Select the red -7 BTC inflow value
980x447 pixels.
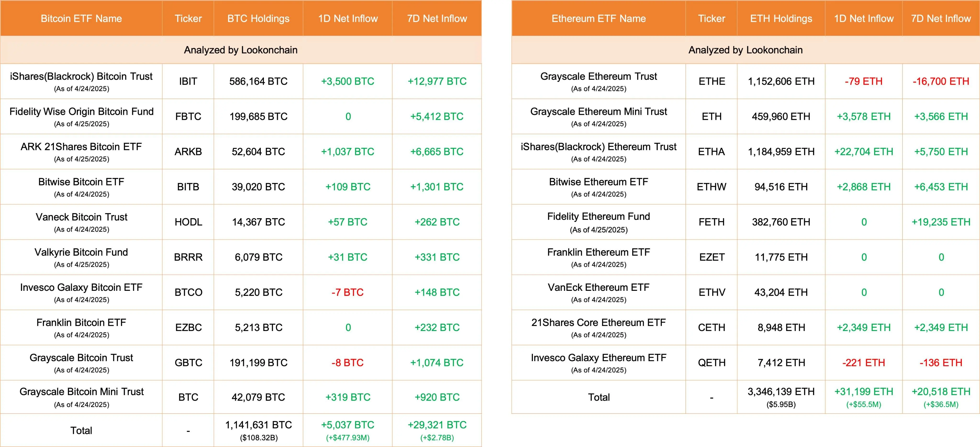(347, 292)
